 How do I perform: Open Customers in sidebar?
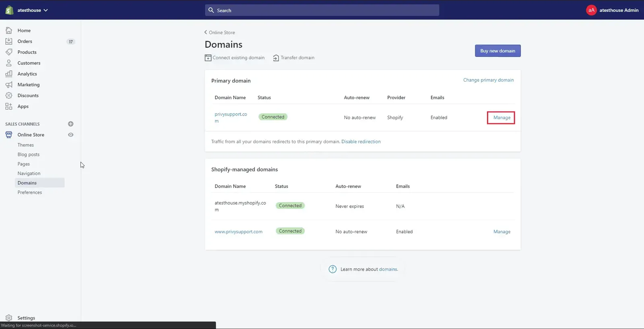pos(29,63)
